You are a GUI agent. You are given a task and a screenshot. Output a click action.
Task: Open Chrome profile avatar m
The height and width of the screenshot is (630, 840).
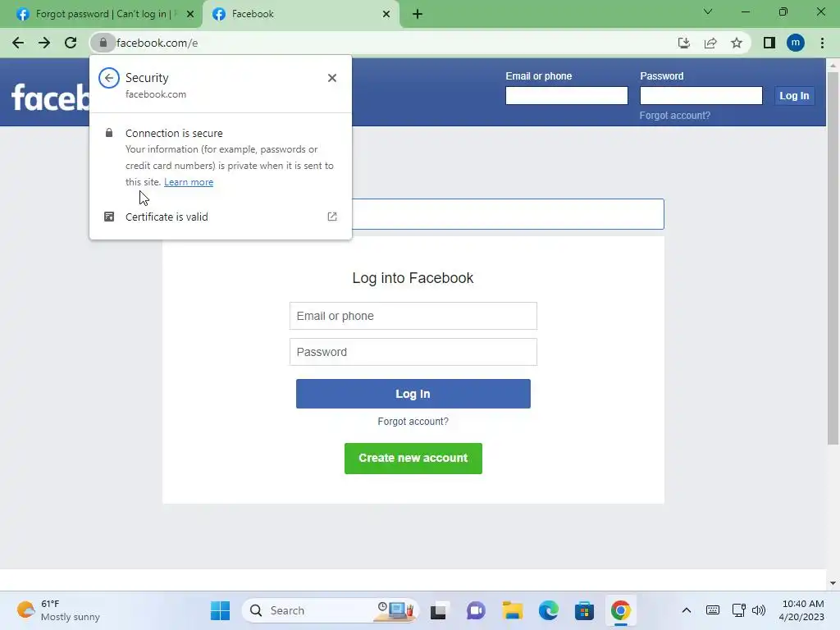[796, 43]
